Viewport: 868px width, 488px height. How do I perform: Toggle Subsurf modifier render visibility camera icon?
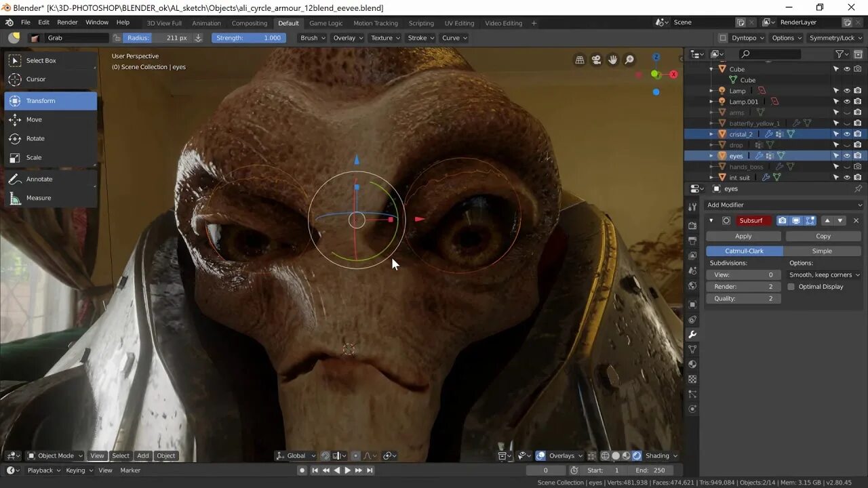pos(783,220)
